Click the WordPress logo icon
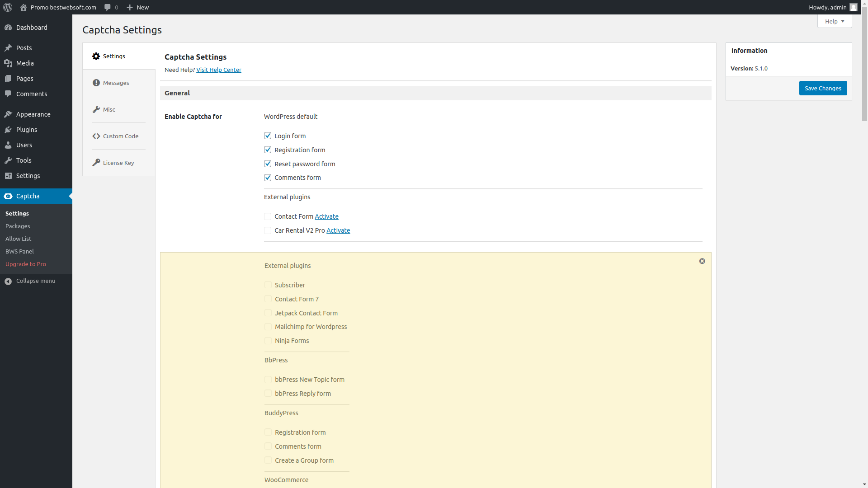Image resolution: width=868 pixels, height=488 pixels. [8, 7]
